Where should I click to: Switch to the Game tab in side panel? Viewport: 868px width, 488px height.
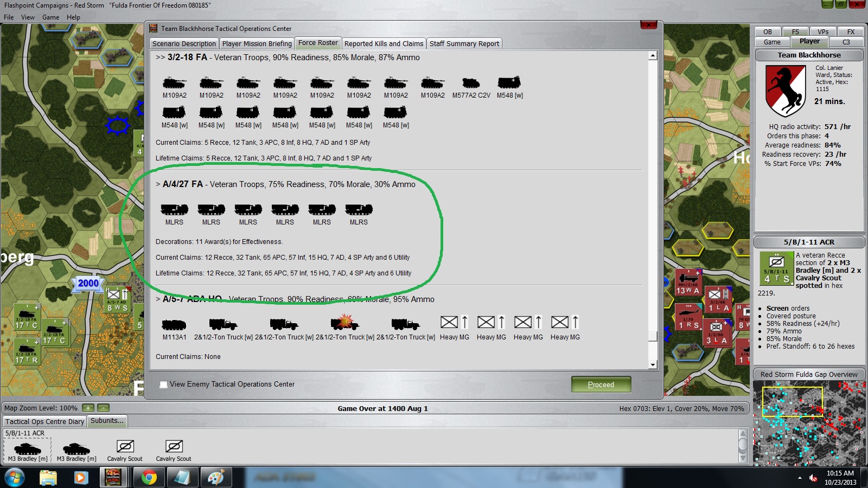(x=772, y=42)
